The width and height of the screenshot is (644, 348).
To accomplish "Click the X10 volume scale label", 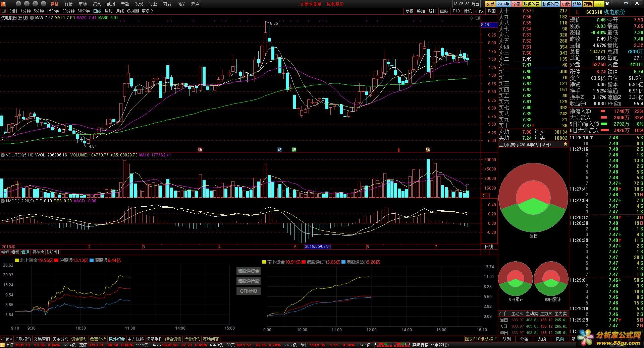I will click(485, 195).
